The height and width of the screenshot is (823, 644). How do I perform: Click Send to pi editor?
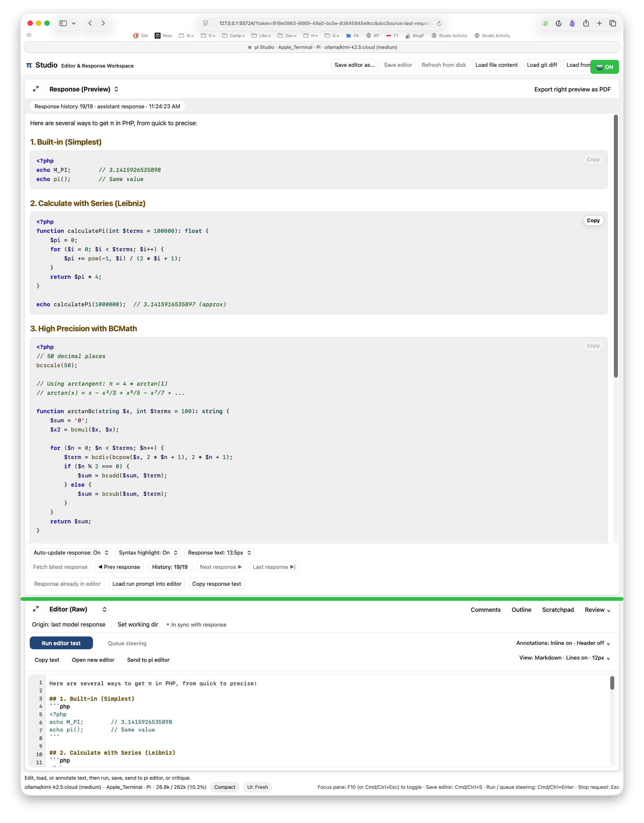[148, 660]
